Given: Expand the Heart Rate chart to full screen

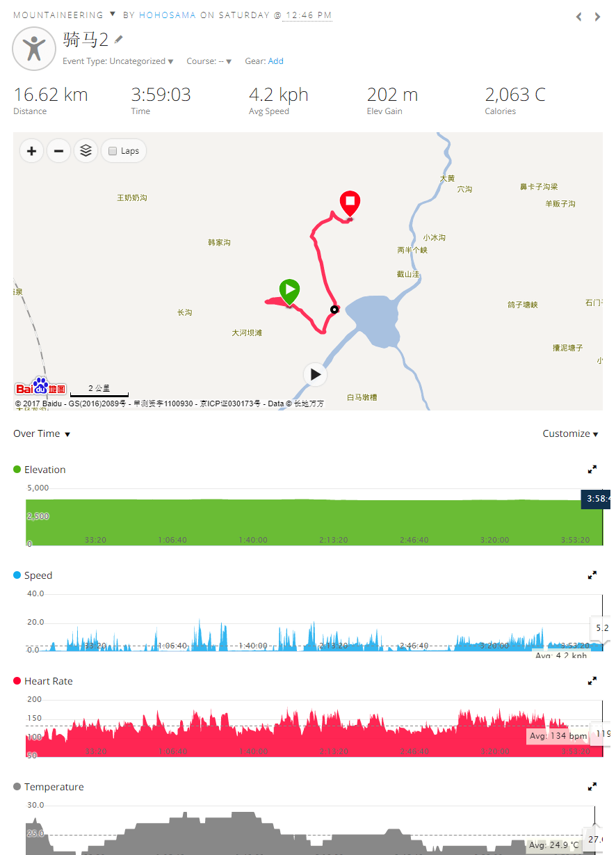Looking at the screenshot, I should point(592,681).
